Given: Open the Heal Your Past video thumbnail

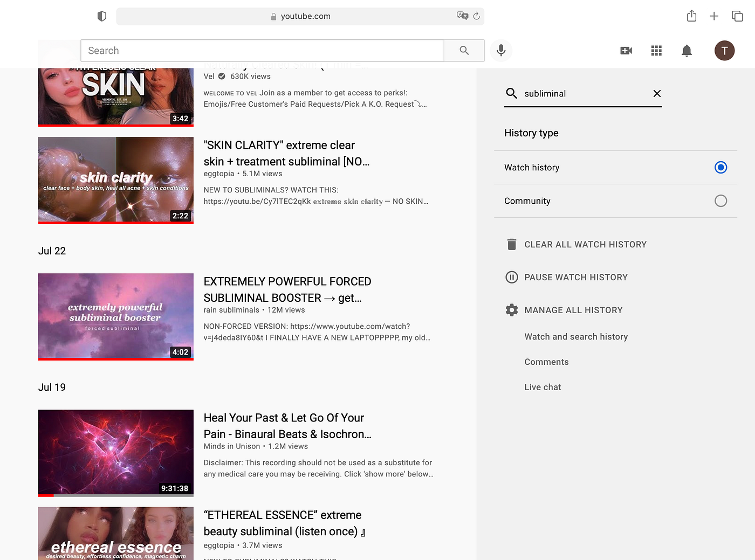Looking at the screenshot, I should tap(115, 453).
